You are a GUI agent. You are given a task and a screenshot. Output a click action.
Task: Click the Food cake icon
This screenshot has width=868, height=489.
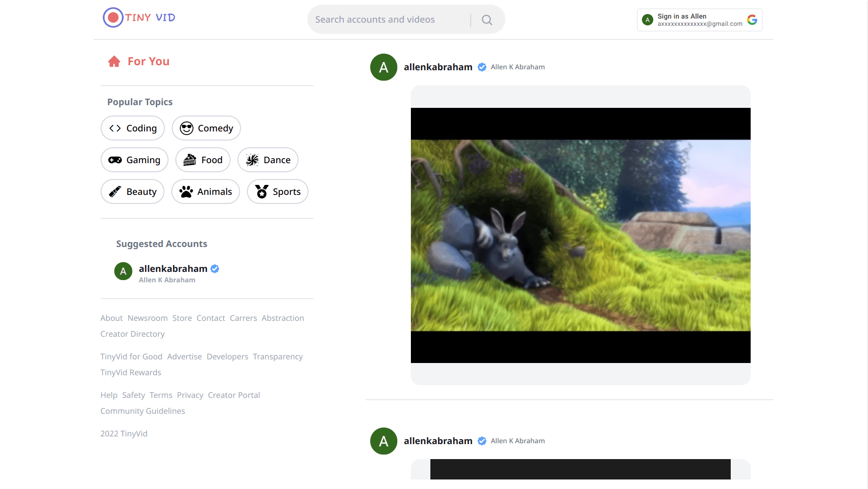click(189, 160)
